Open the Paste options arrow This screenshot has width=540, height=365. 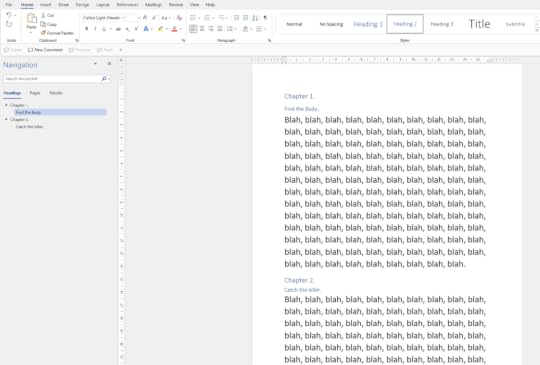[31, 33]
